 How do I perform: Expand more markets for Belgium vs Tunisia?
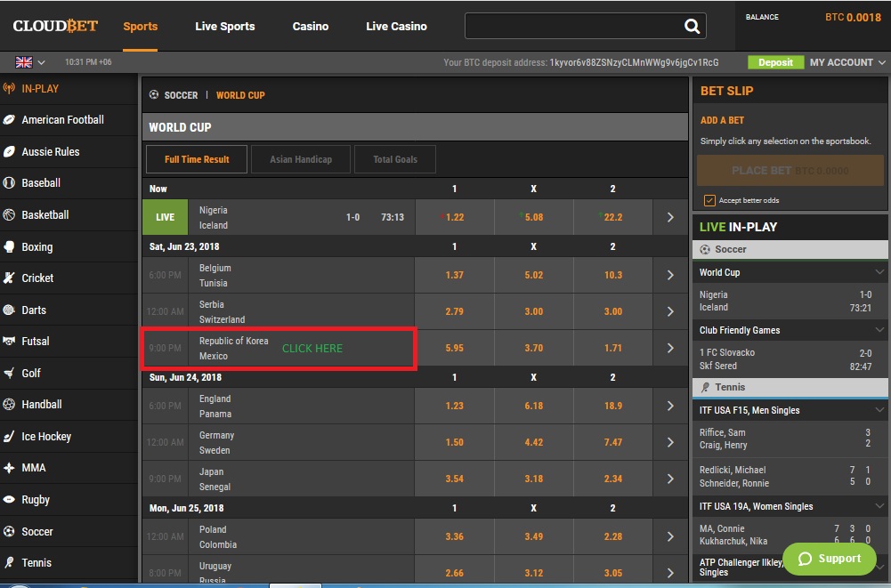coord(670,275)
